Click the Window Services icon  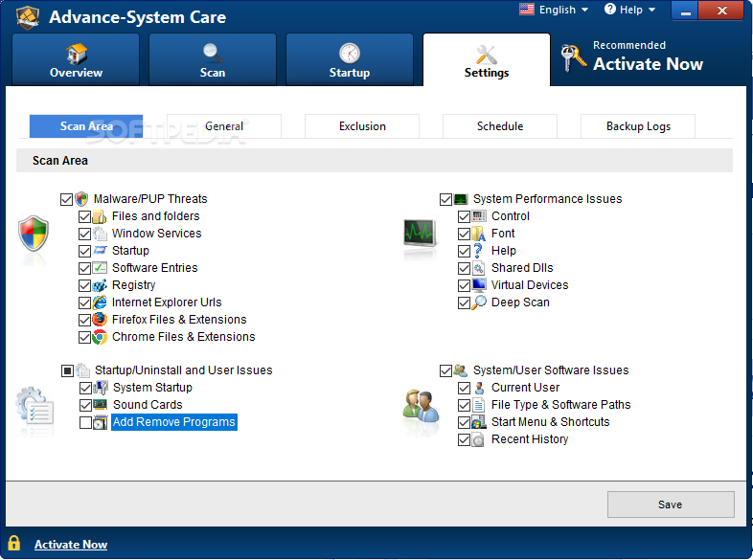[x=100, y=234]
